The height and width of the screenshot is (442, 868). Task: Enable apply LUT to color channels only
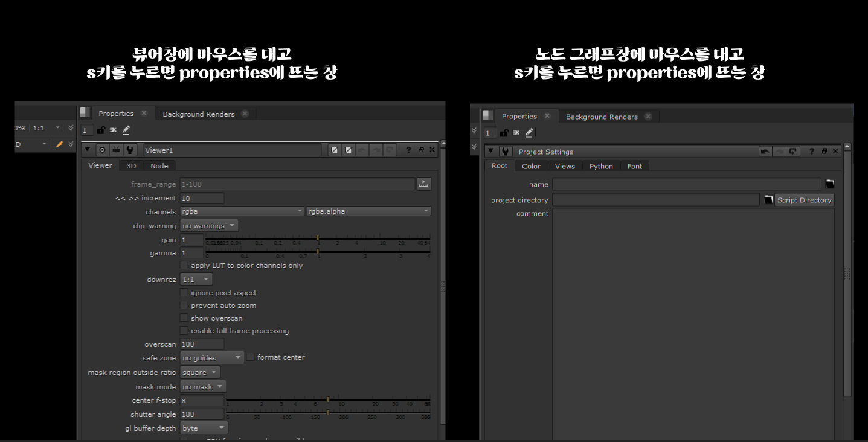pyautogui.click(x=184, y=266)
